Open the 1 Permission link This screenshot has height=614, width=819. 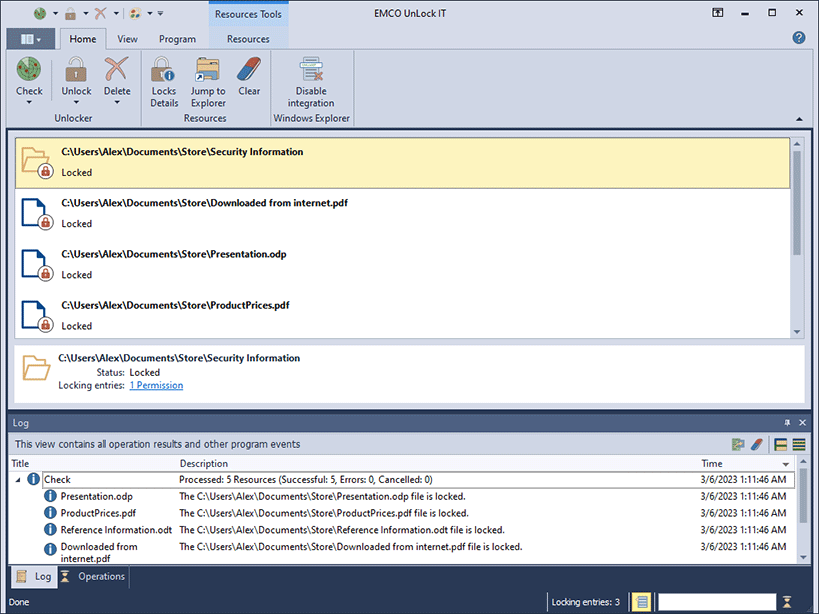click(156, 385)
